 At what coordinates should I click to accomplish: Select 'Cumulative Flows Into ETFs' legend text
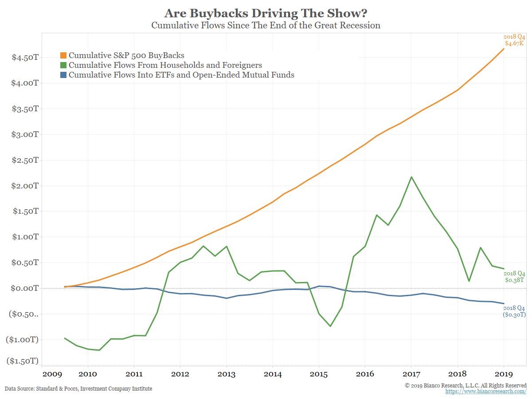181,75
